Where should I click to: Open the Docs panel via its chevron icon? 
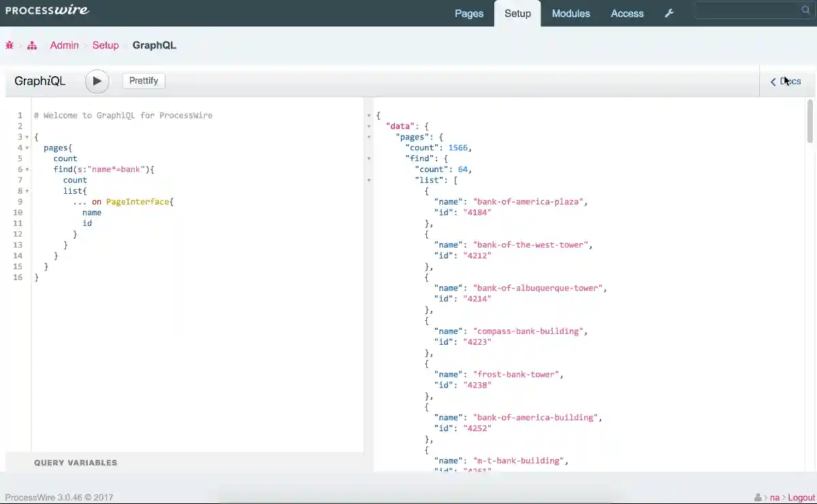pos(773,82)
